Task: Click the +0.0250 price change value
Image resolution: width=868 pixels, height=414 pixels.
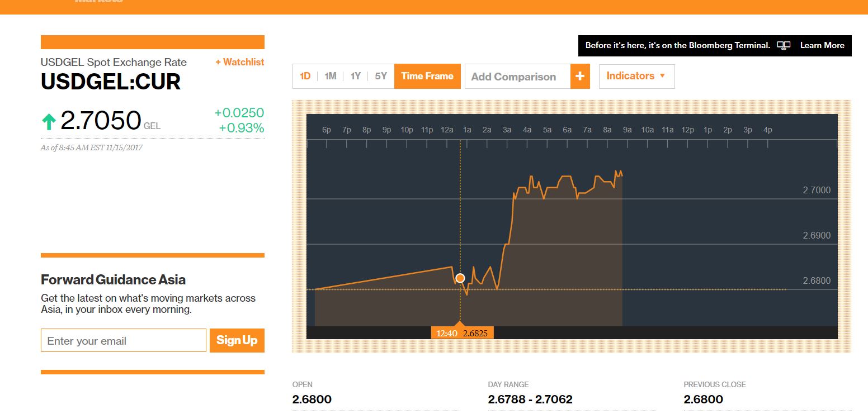Action: tap(239, 113)
